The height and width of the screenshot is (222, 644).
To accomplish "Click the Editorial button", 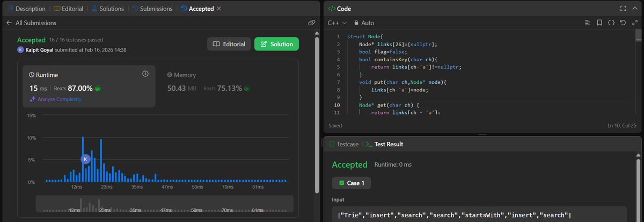I will coord(229,44).
